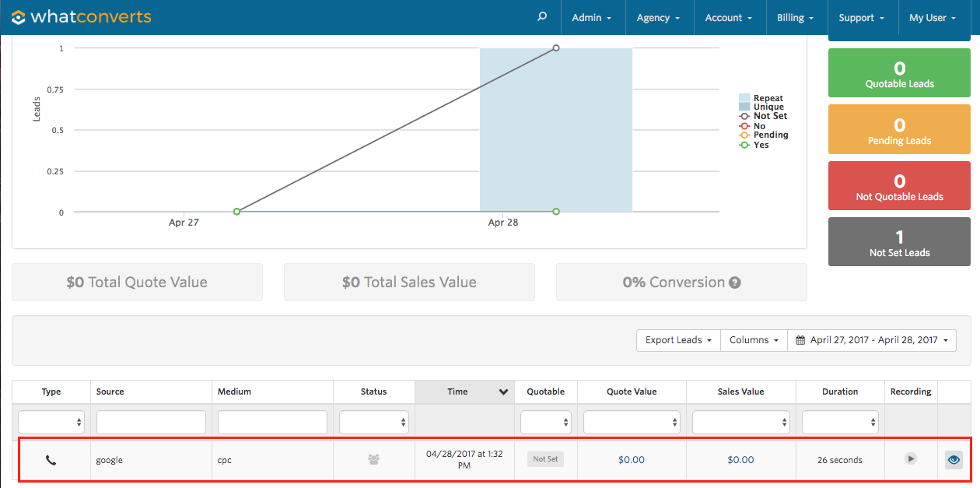Toggle the Pending legend series

coord(770,135)
